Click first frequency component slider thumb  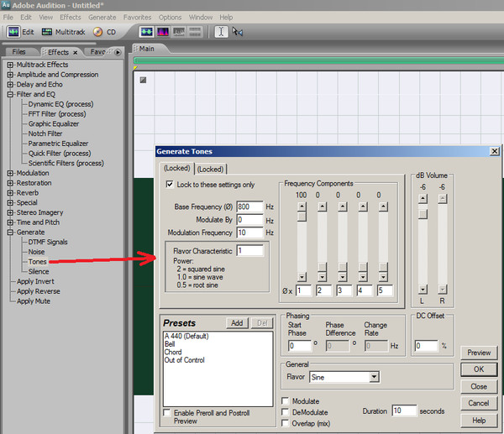pyautogui.click(x=302, y=217)
